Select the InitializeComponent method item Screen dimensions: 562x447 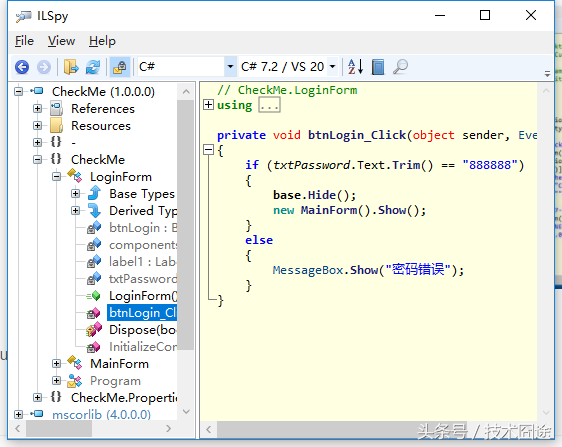click(143, 347)
